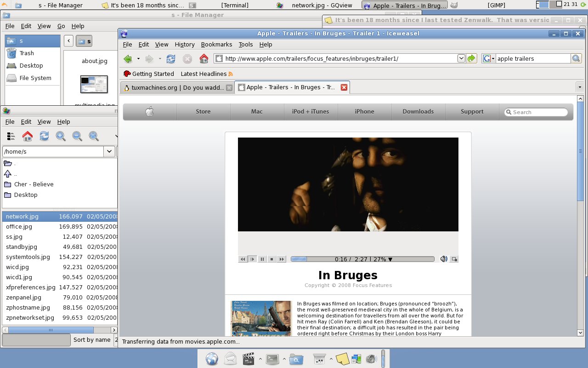Select Trash in File Manager sidebar
Image resolution: width=588 pixels, height=368 pixels.
tap(26, 53)
